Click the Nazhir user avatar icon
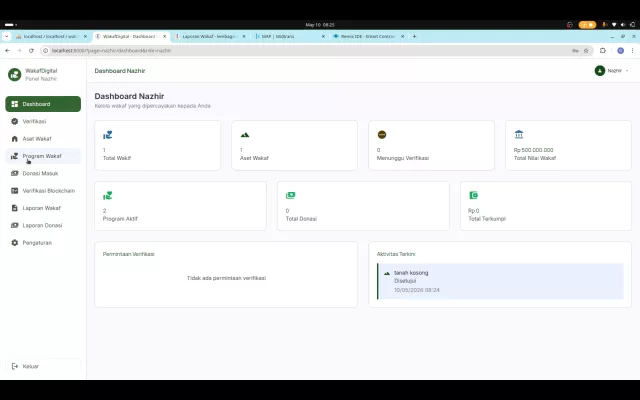640x400 pixels. click(600, 71)
